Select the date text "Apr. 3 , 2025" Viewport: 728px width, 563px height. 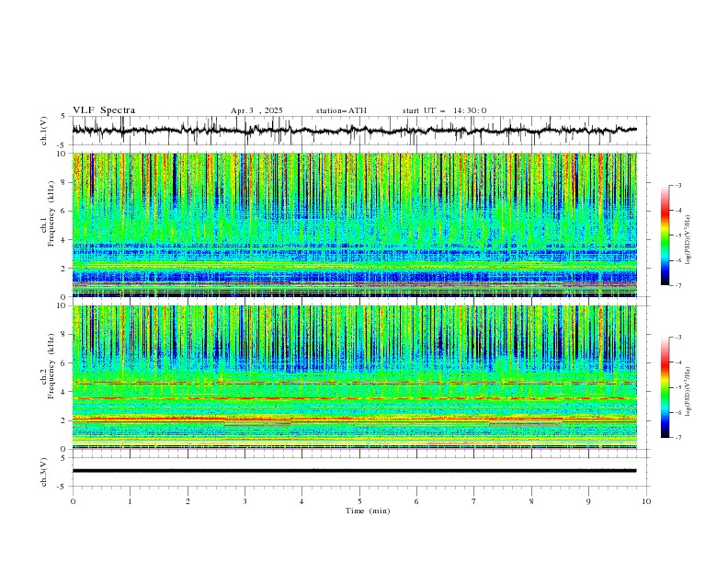[256, 110]
